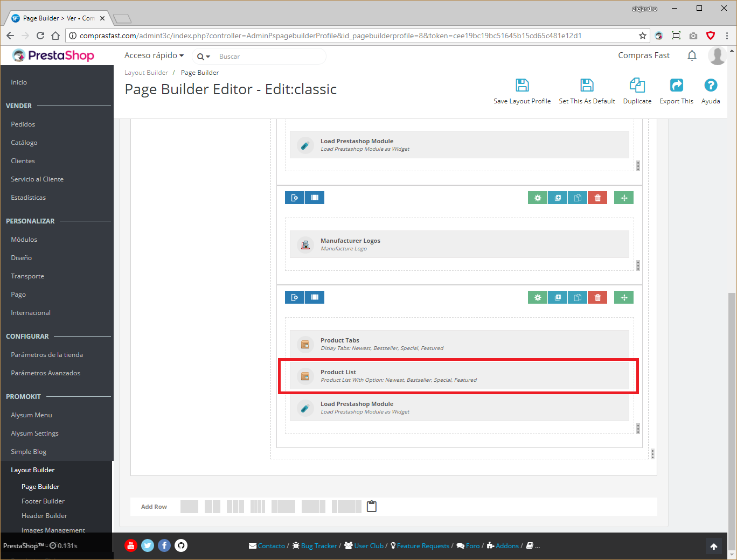The image size is (737, 560).
Task: Open Bug Tracker footer link
Action: (319, 546)
